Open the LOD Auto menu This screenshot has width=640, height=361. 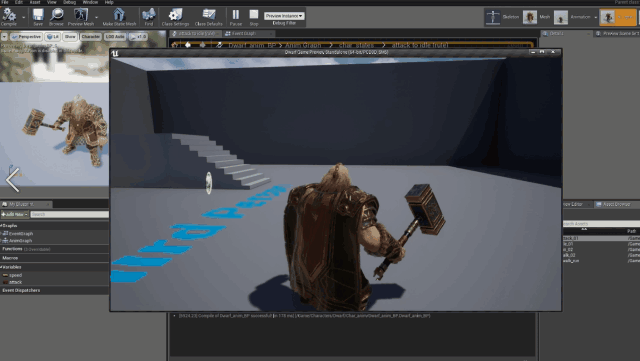(115, 37)
